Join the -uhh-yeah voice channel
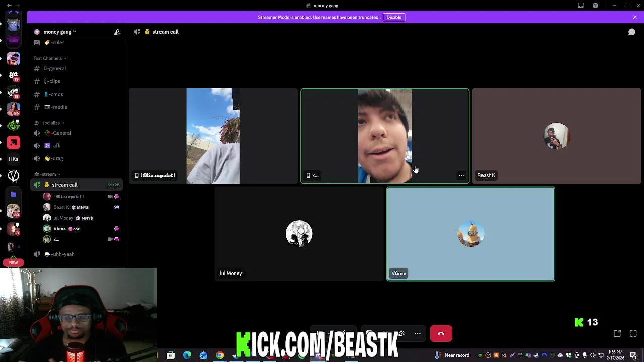Image resolution: width=644 pixels, height=362 pixels. [75, 254]
